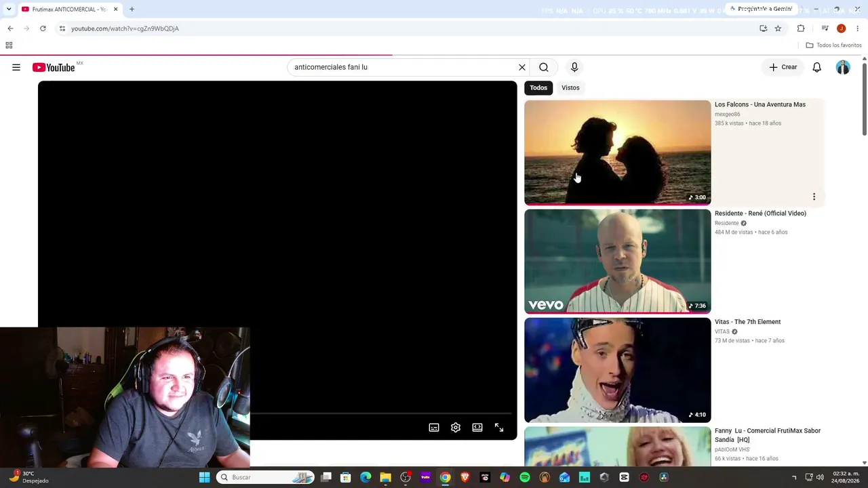Click the taskbar Buscar search box
Screen dimensions: 868x488
click(266, 477)
